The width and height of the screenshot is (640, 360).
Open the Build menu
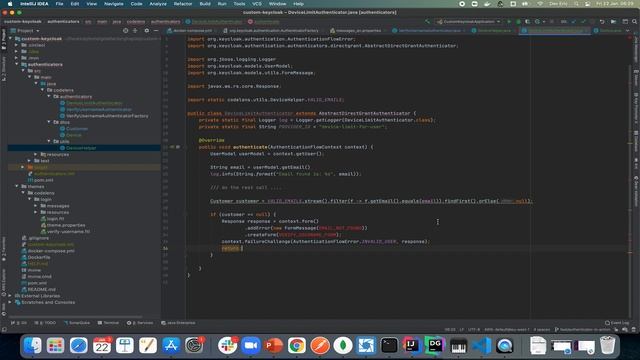click(x=205, y=4)
